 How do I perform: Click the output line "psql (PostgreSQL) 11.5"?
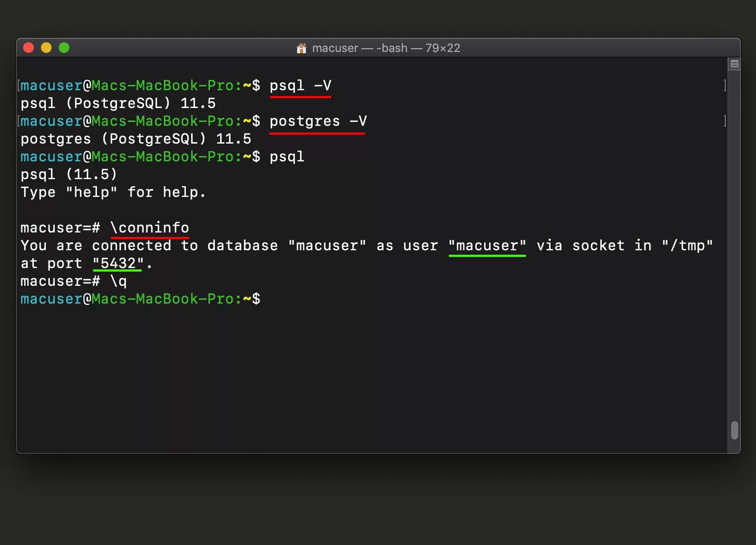[118, 103]
